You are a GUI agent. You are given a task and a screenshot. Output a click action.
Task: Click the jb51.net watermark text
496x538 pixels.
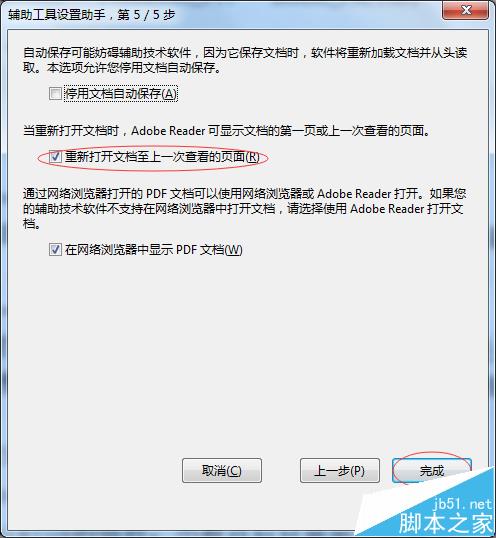pos(462,504)
